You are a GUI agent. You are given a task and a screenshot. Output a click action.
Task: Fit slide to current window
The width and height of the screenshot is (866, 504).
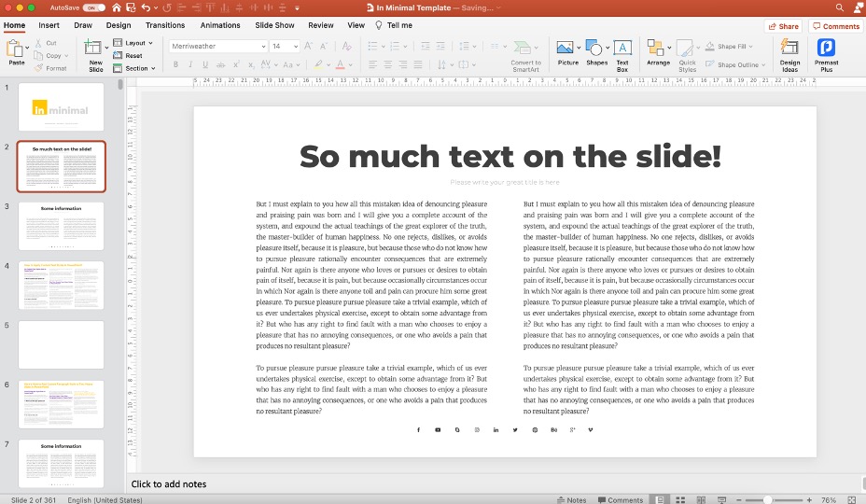coord(852,499)
